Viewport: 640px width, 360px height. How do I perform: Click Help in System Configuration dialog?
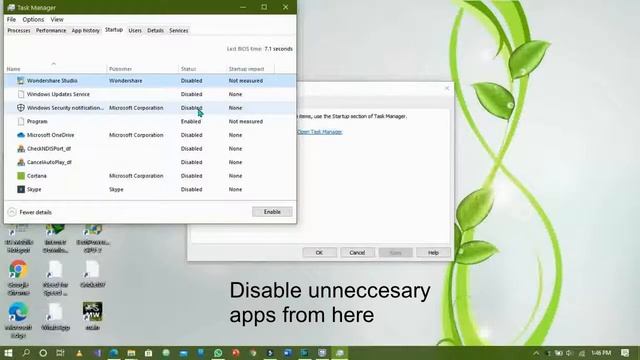pos(433,253)
